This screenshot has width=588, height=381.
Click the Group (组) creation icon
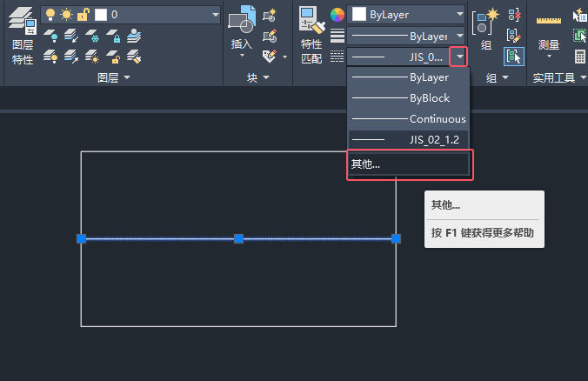pyautogui.click(x=485, y=23)
